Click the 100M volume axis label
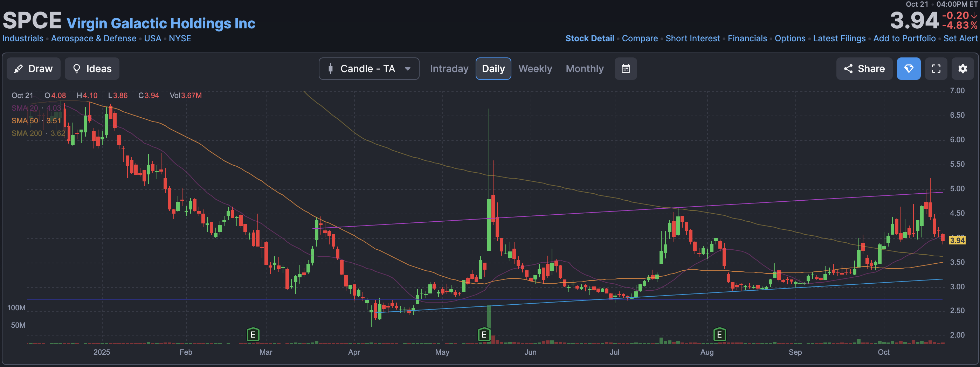 coord(16,308)
